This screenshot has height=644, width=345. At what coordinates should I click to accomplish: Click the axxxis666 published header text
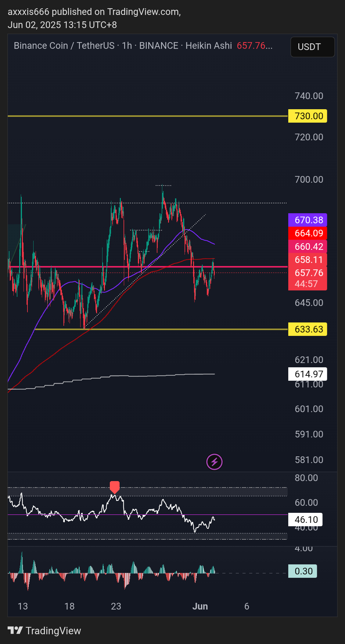(94, 12)
